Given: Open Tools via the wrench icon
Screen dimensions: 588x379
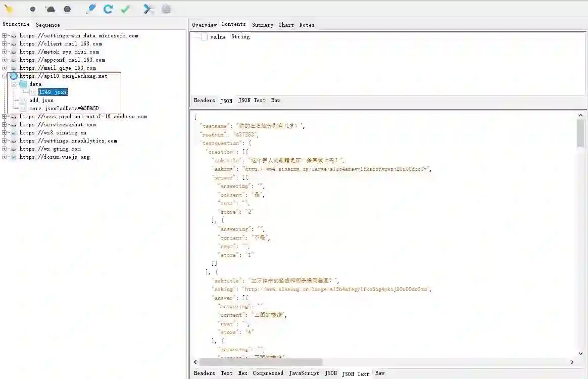Looking at the screenshot, I should pos(148,9).
